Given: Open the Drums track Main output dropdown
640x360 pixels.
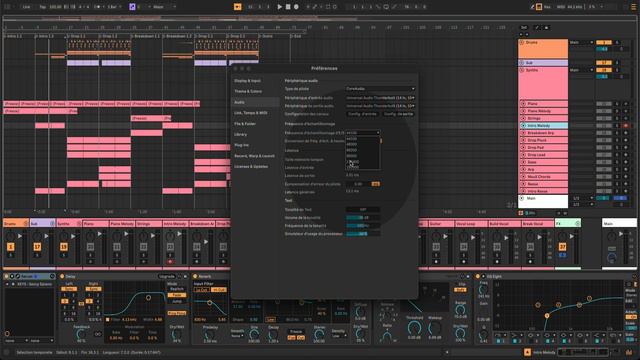Looking at the screenshot, I should click(581, 42).
